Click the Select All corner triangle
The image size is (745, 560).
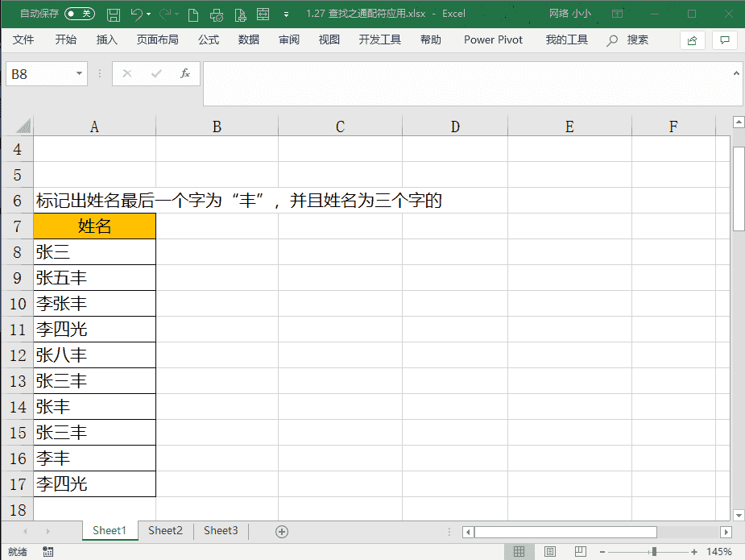(23, 126)
